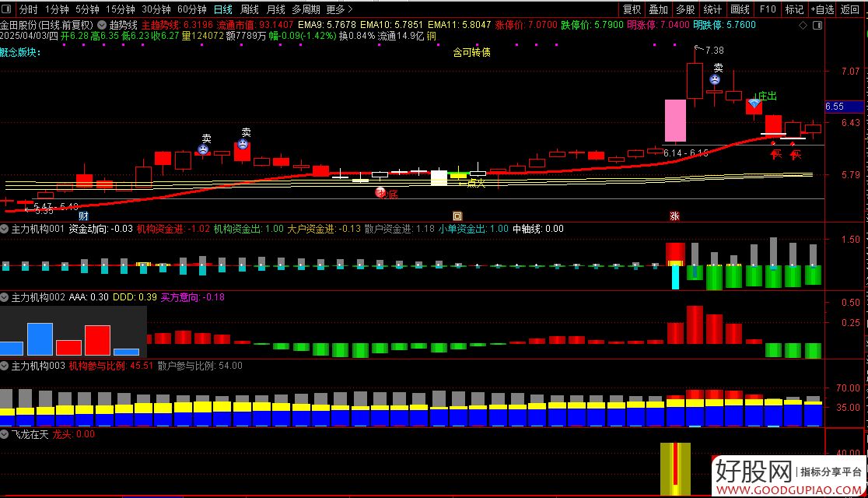Click the first red 买 buy marker
This screenshot has width=868, height=498.
point(776,154)
